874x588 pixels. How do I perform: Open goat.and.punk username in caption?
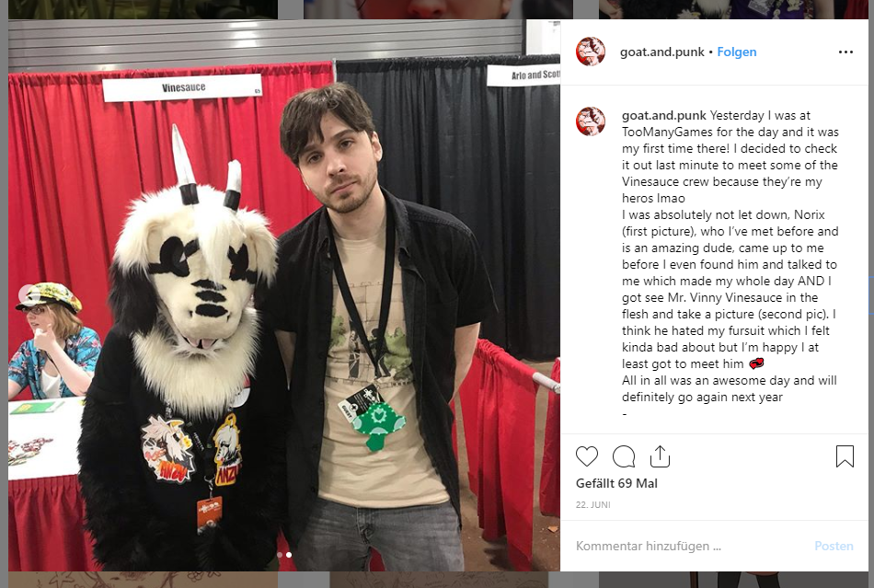pos(664,115)
